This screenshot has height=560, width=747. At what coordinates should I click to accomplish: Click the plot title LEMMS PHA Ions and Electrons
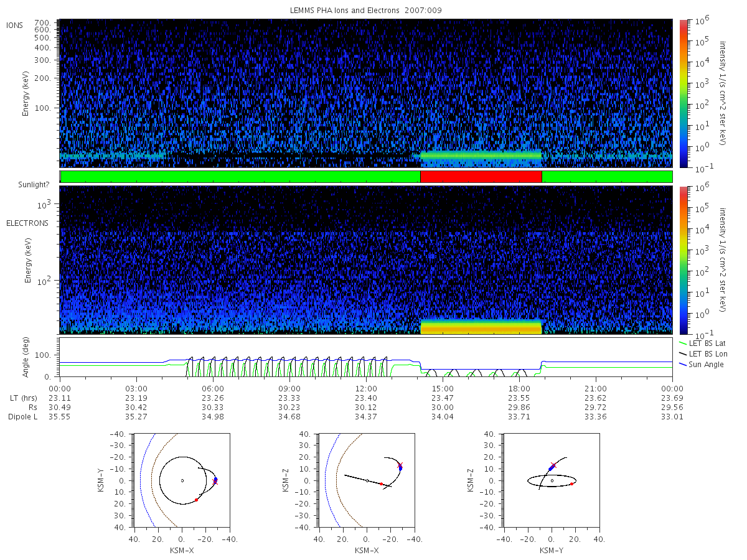click(366, 11)
